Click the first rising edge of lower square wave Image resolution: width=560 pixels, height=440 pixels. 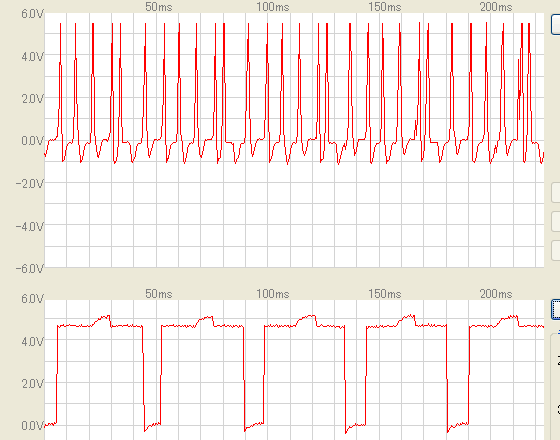pyautogui.click(x=57, y=374)
